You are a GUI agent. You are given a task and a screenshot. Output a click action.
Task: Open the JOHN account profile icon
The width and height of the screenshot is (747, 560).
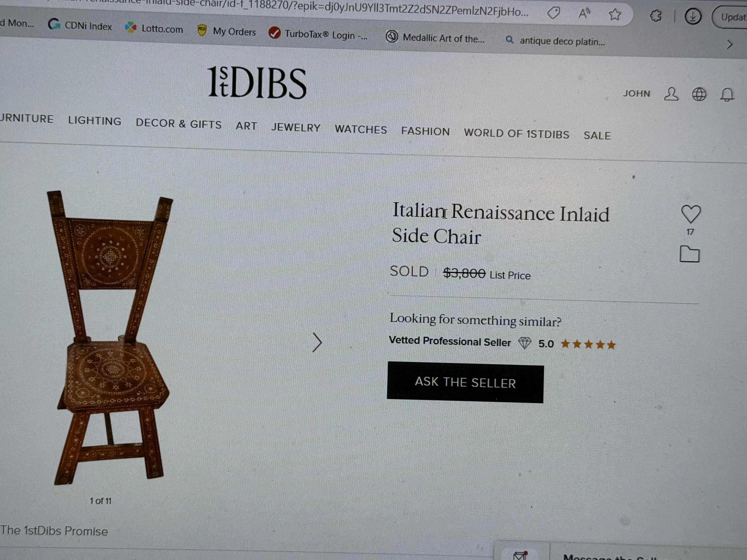point(671,94)
